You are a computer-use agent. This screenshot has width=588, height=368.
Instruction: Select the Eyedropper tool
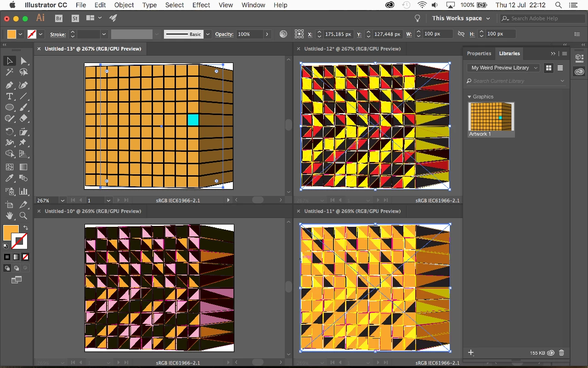[9, 178]
